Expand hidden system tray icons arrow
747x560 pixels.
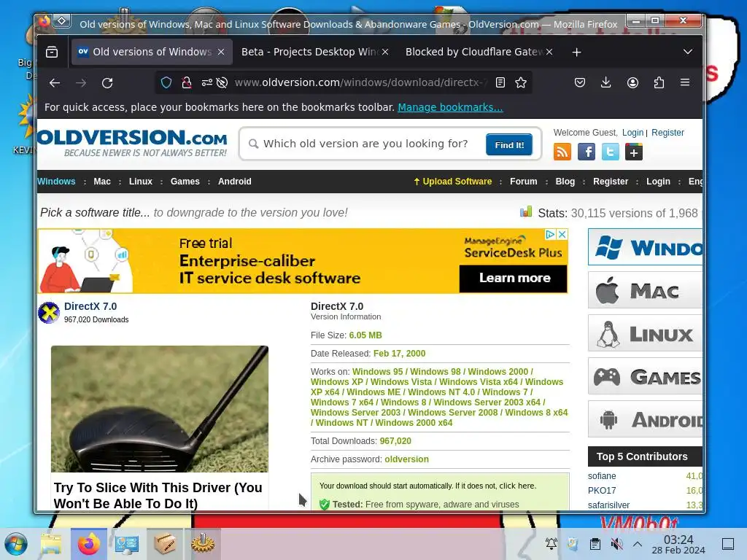coord(638,544)
